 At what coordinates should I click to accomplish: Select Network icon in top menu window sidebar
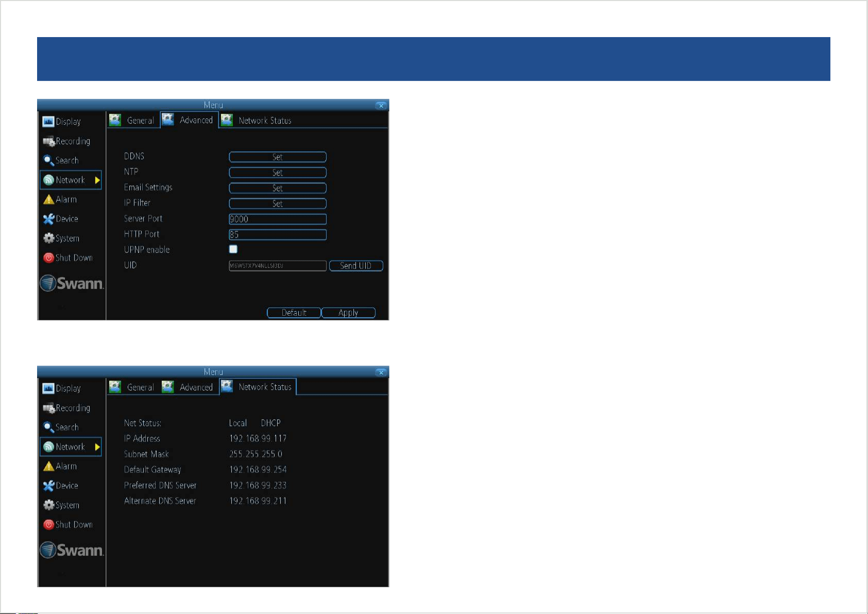[49, 180]
